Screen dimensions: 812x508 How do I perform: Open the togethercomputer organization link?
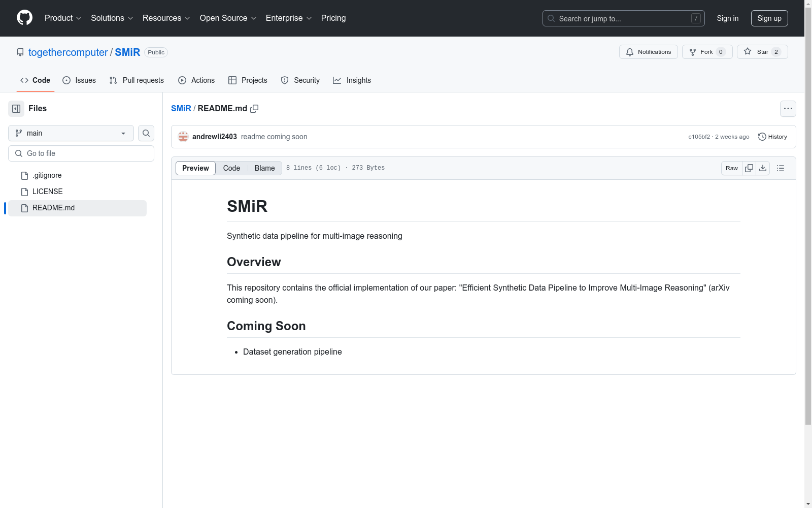point(68,52)
